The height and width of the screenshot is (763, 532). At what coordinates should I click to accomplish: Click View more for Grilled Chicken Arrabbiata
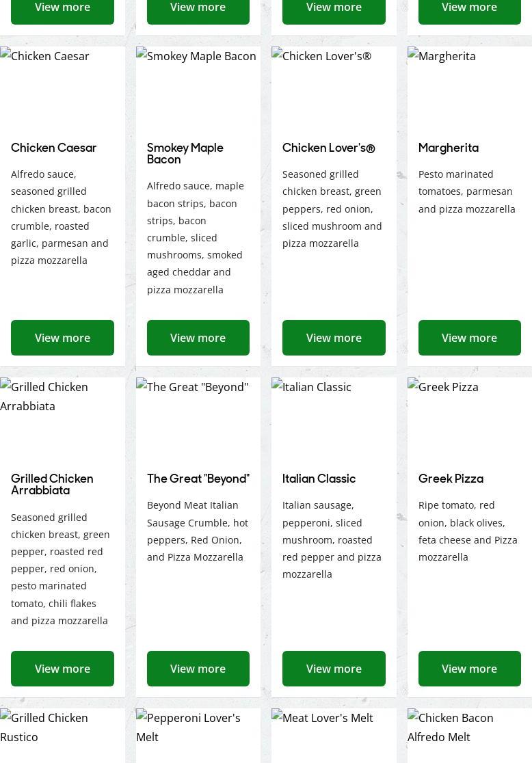click(62, 669)
